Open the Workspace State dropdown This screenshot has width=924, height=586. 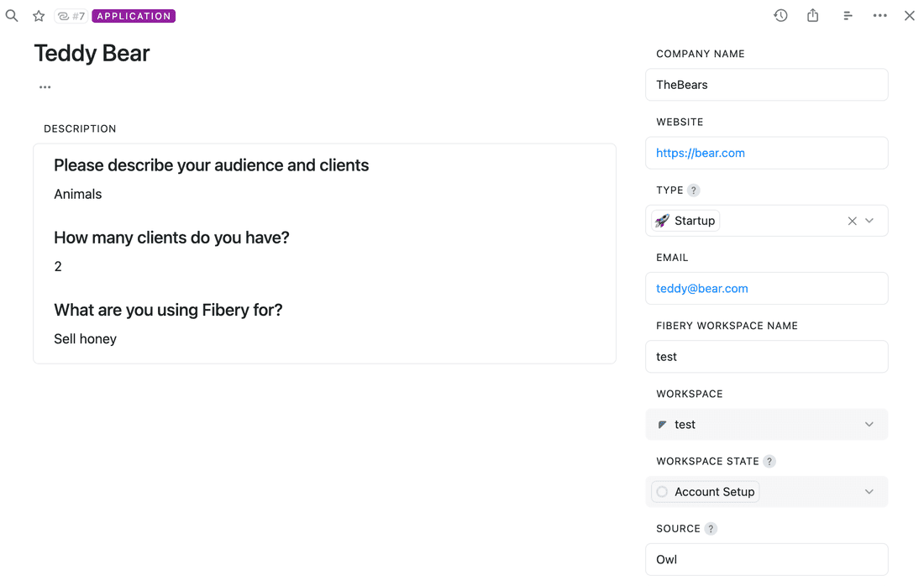tap(869, 491)
